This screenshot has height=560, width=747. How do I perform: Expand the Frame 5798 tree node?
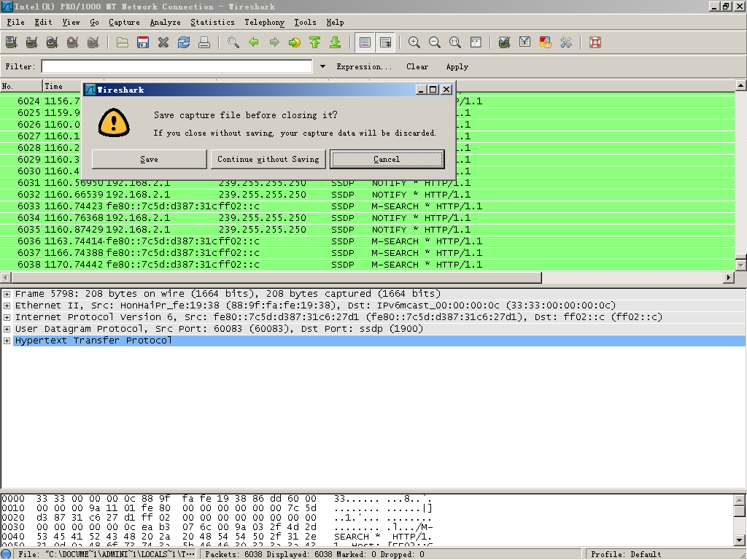(7, 295)
